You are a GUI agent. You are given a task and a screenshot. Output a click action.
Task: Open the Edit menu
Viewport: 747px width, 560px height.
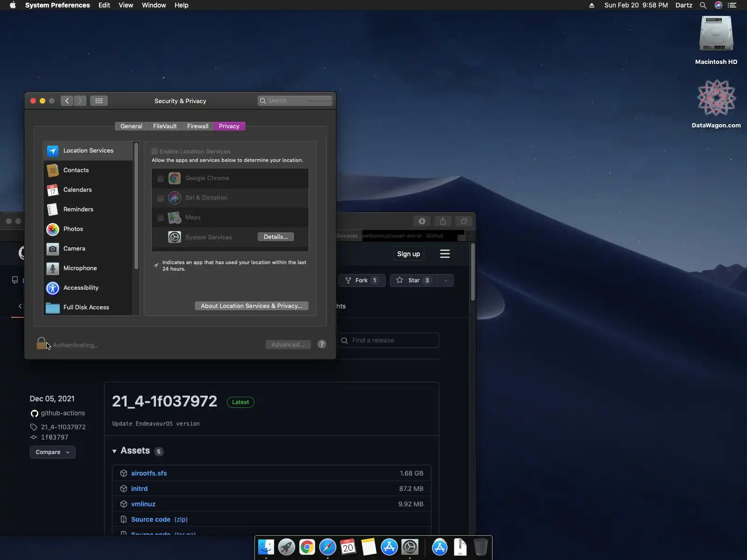tap(104, 5)
